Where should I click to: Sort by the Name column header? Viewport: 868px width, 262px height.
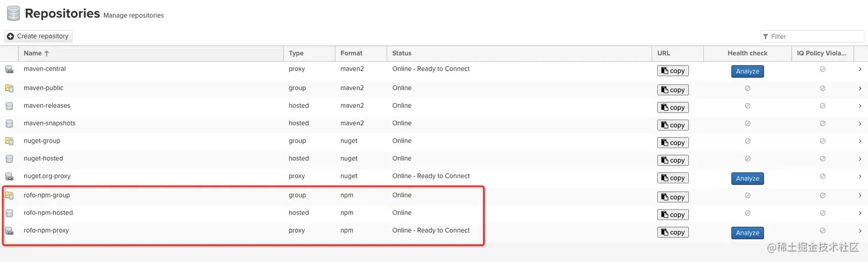pyautogui.click(x=151, y=53)
